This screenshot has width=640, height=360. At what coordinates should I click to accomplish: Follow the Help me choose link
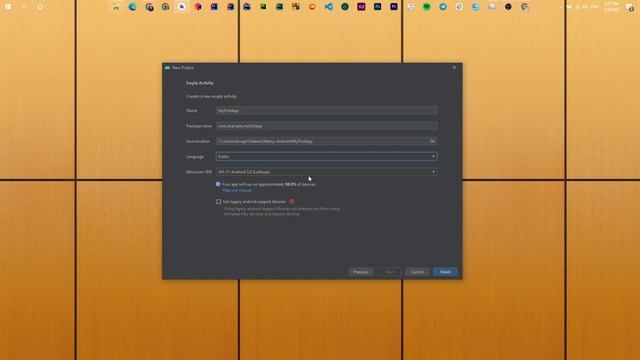pyautogui.click(x=237, y=190)
